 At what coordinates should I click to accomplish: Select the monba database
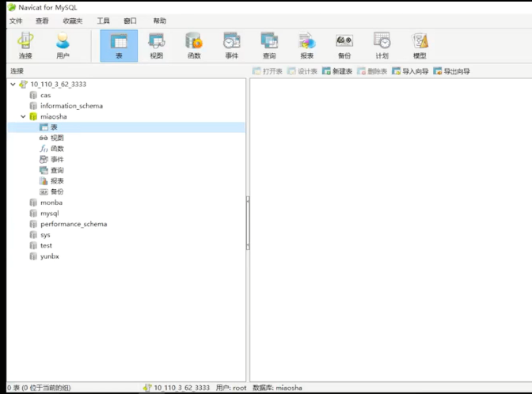51,203
